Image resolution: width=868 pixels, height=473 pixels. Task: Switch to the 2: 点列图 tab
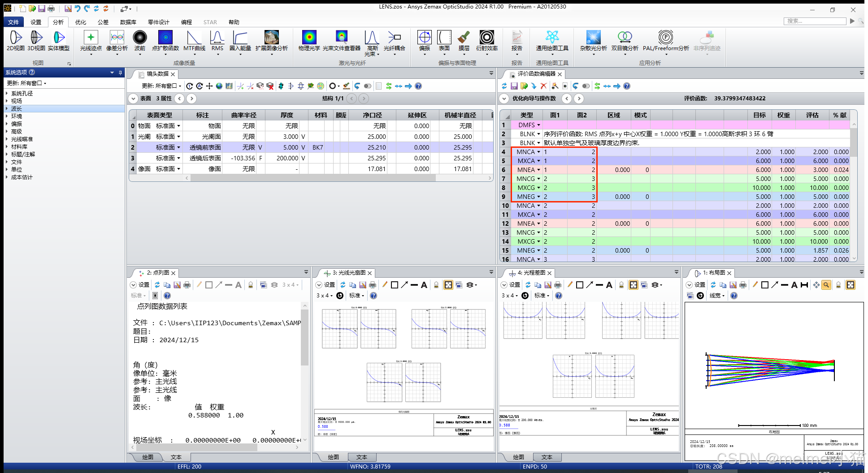(158, 273)
